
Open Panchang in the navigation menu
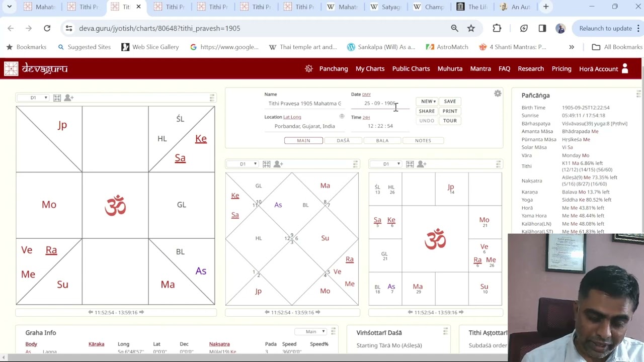tap(334, 69)
